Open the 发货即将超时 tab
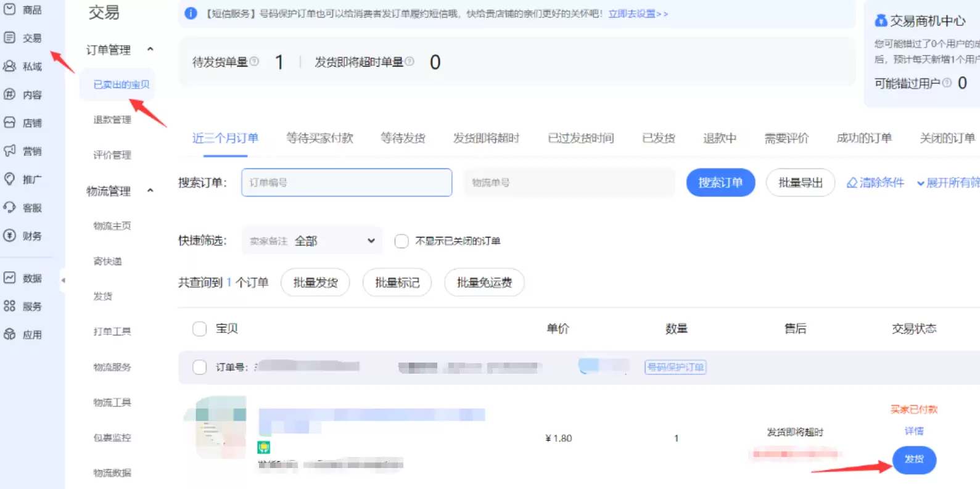The height and width of the screenshot is (489, 980). pyautogui.click(x=486, y=138)
